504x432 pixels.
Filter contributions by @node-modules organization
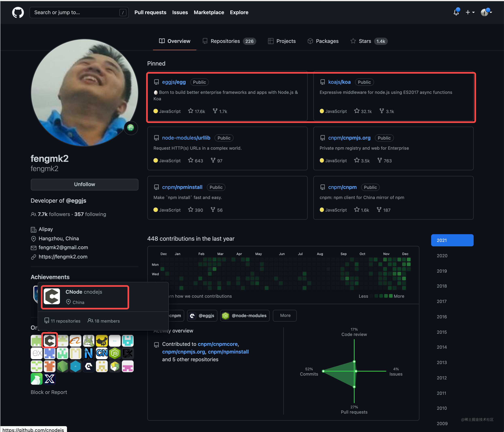(x=245, y=316)
